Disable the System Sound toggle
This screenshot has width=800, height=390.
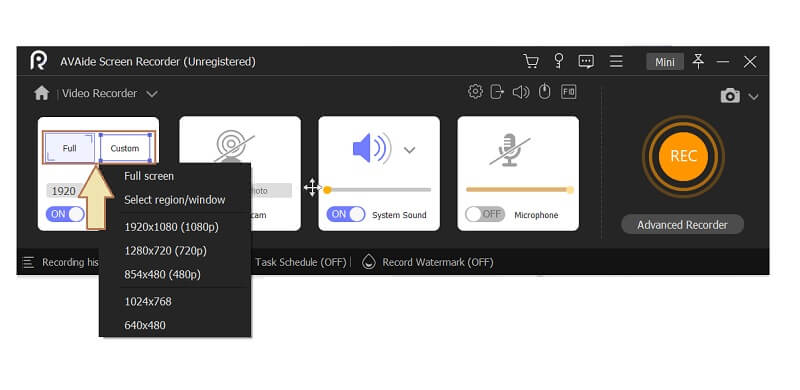346,214
